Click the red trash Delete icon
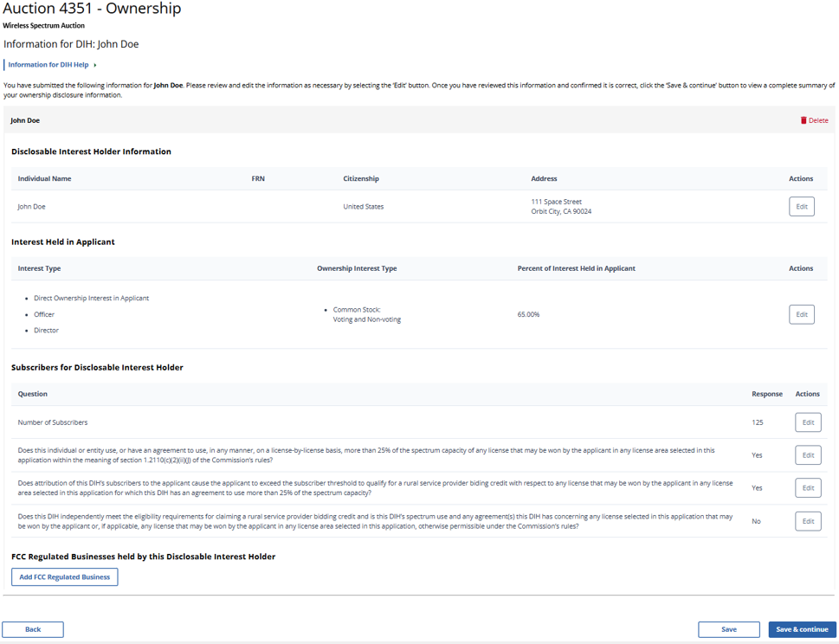Screen dimensions: 839x644 [x=803, y=120]
